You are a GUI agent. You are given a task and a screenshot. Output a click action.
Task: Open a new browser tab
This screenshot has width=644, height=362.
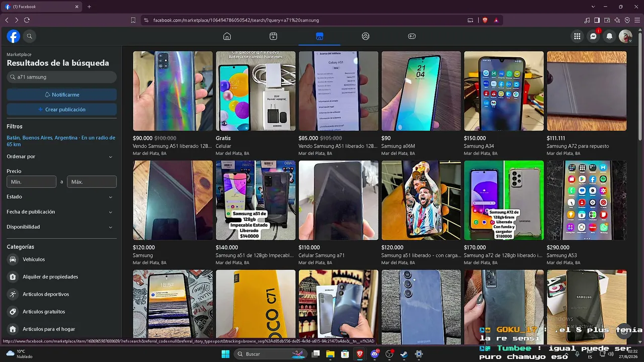[89, 7]
